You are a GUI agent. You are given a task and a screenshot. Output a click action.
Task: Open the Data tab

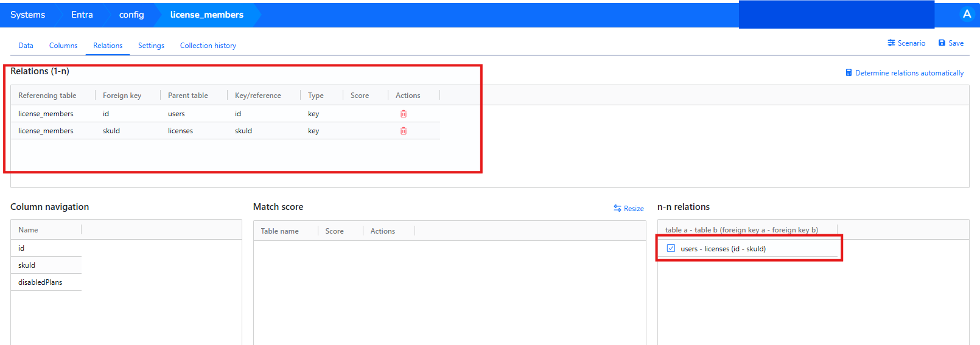tap(26, 46)
